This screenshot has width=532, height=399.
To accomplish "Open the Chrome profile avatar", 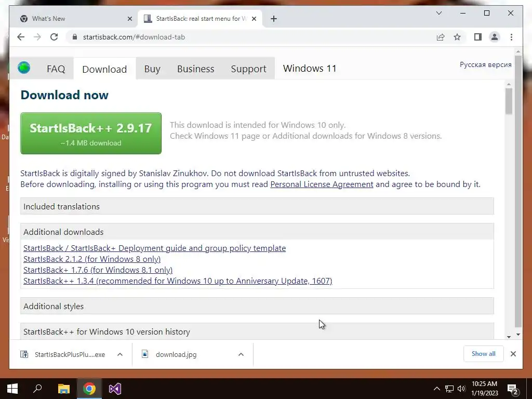I will (x=495, y=37).
